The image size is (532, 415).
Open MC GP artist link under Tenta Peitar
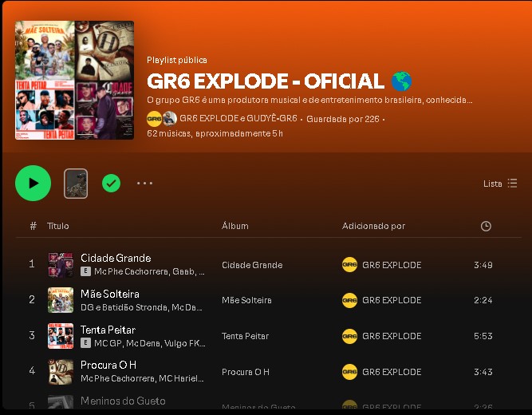coord(108,343)
